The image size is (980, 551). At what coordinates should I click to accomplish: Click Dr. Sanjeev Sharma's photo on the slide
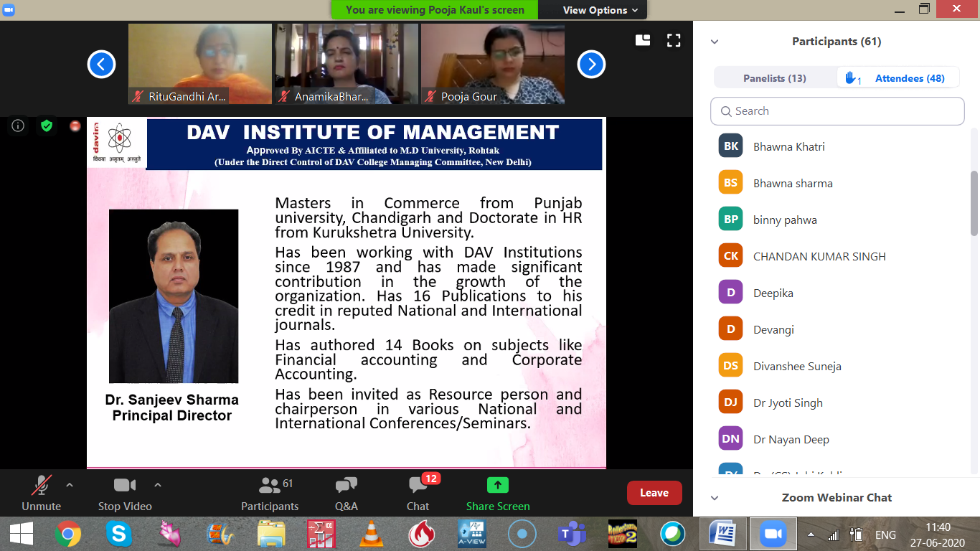pos(174,296)
